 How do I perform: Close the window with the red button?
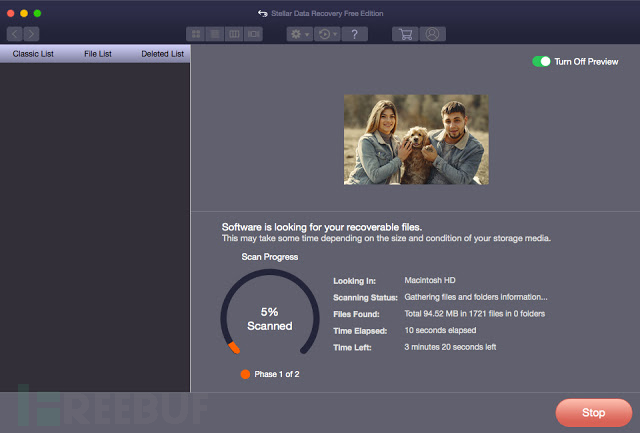click(11, 13)
